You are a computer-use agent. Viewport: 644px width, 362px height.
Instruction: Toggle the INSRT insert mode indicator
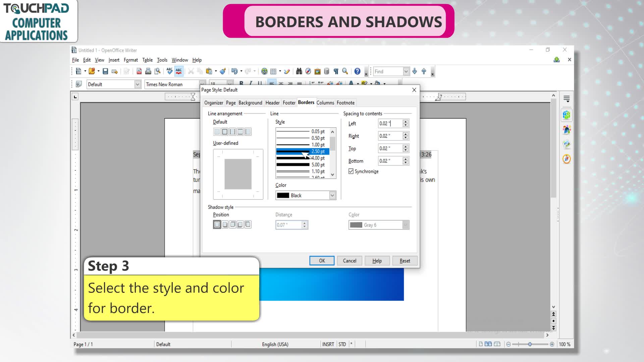[328, 344]
